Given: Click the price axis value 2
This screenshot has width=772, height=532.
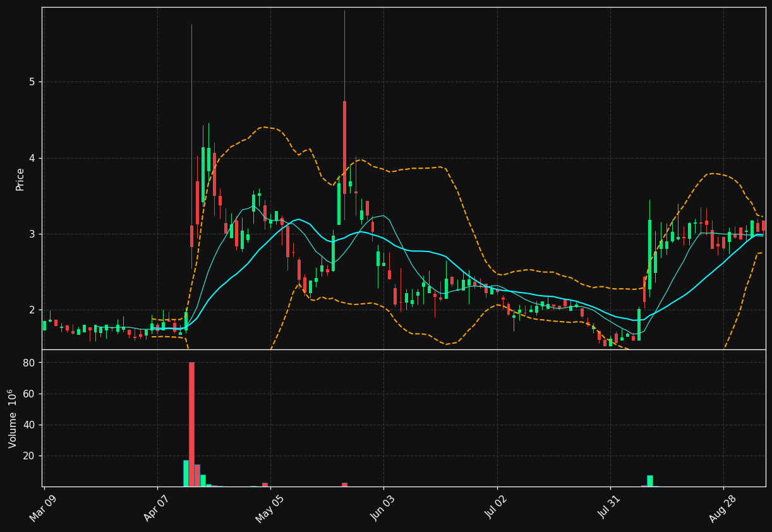Looking at the screenshot, I should pos(32,310).
